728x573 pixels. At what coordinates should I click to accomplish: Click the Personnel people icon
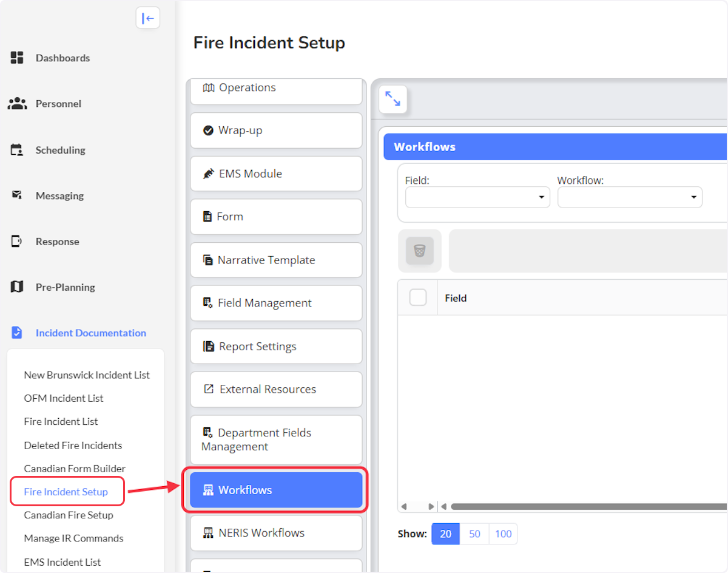pos(17,103)
